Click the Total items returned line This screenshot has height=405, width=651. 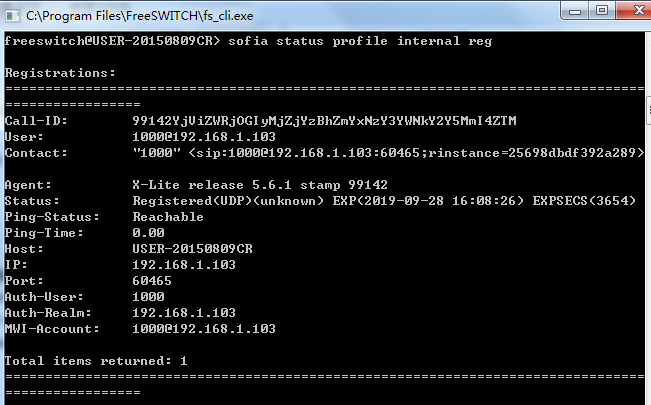coord(96,361)
